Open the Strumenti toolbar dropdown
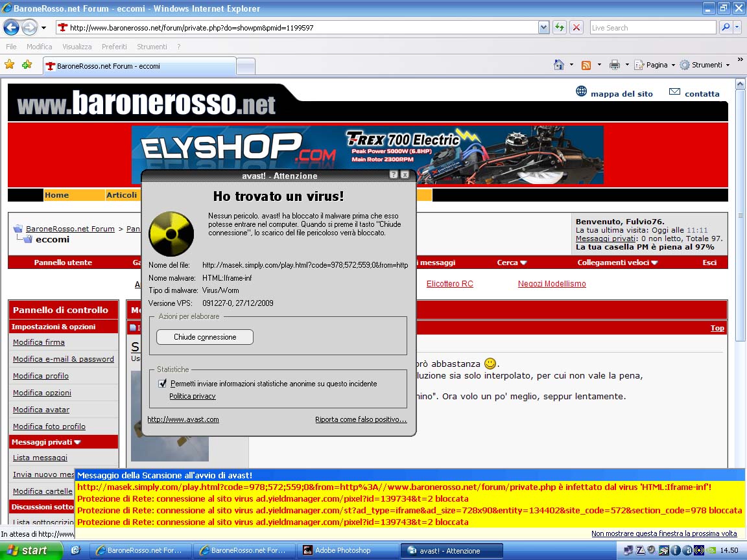This screenshot has width=747, height=560. click(x=705, y=65)
